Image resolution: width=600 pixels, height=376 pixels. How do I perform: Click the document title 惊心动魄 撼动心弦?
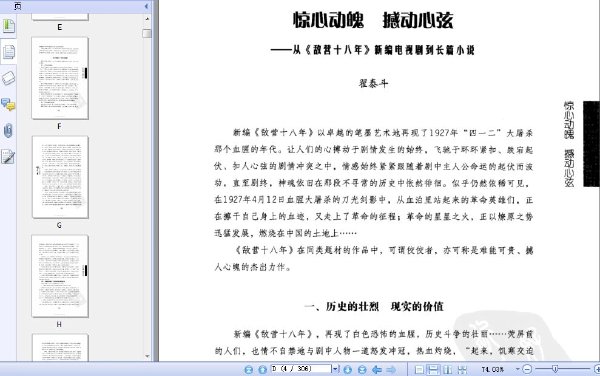click(x=373, y=20)
